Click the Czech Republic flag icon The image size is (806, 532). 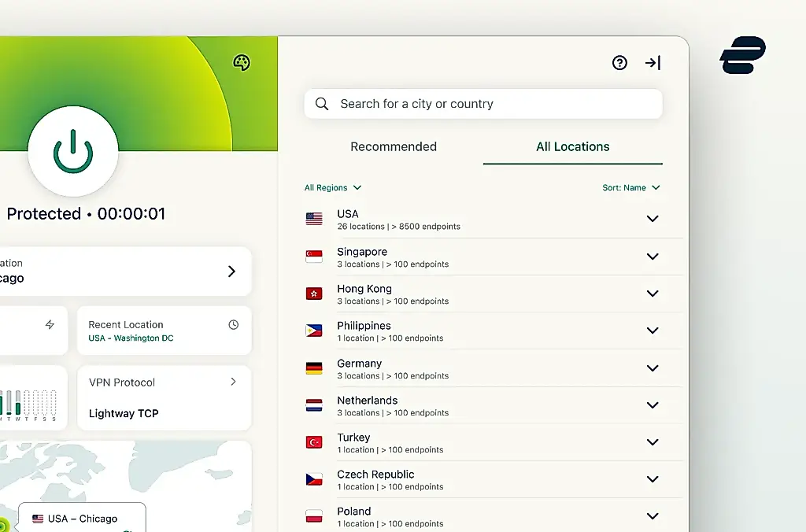coord(314,479)
